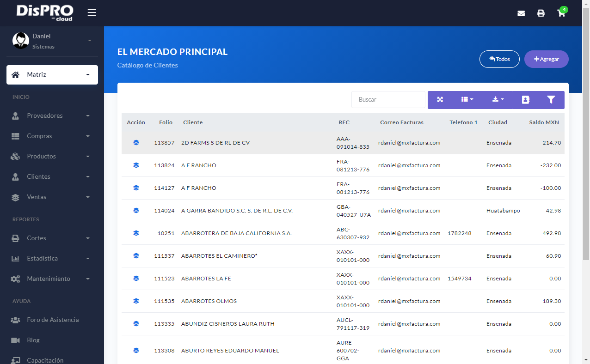
Task: Open the email/messages icon in the top bar
Action: tap(521, 13)
